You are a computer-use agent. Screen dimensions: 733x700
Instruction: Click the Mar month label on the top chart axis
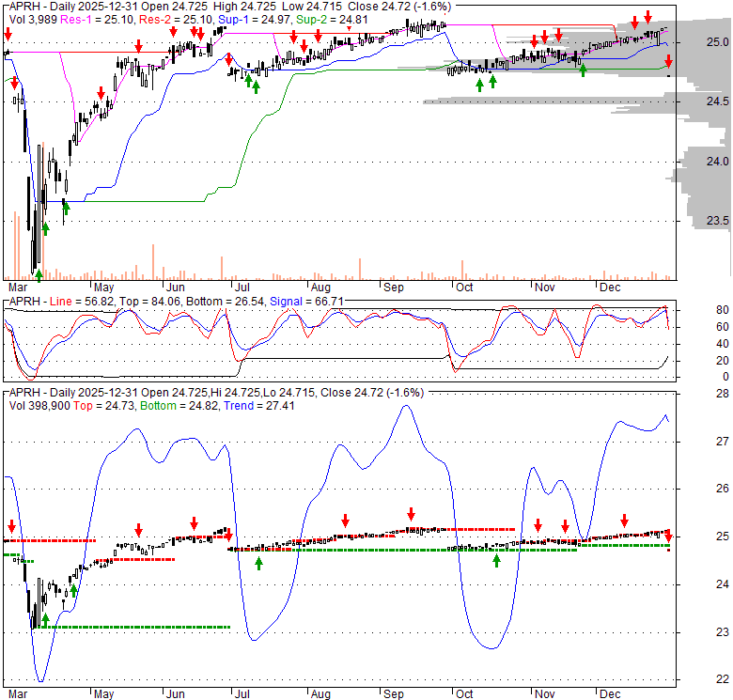17,287
